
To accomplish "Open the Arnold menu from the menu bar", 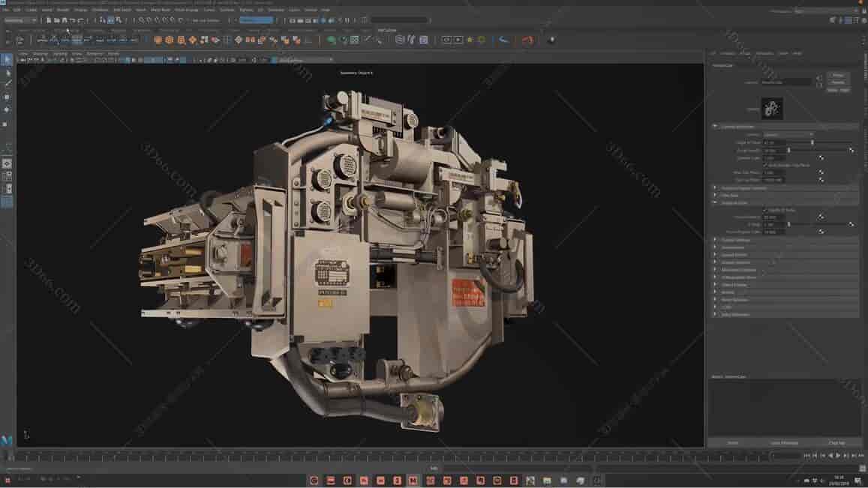I will [x=310, y=10].
